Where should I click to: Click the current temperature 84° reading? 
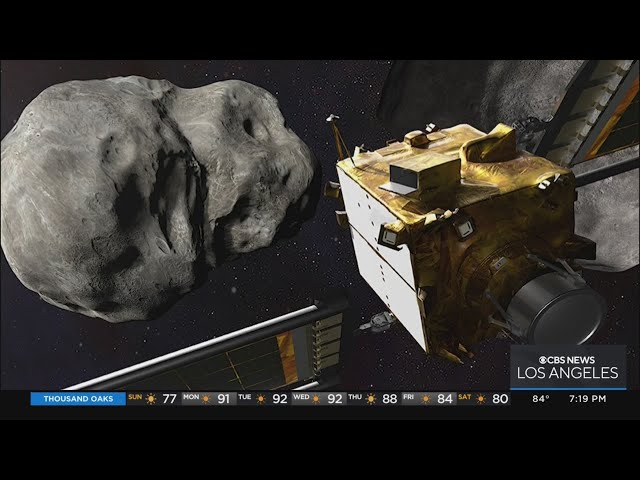[x=540, y=399]
